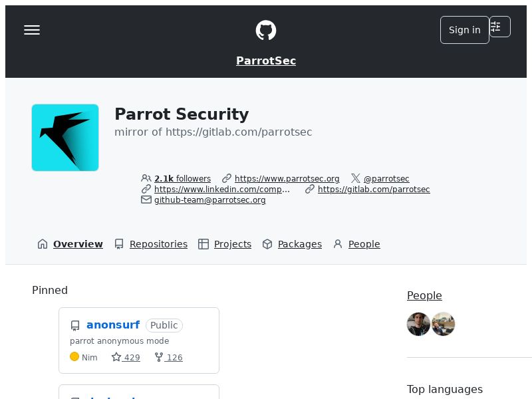This screenshot has height=399, width=532.
Task: View the 2.1k followers list
Action: click(182, 179)
